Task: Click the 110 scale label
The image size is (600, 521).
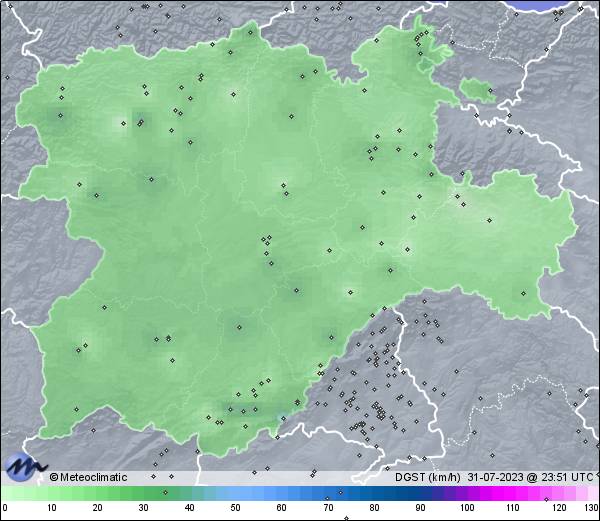Action: click(513, 508)
